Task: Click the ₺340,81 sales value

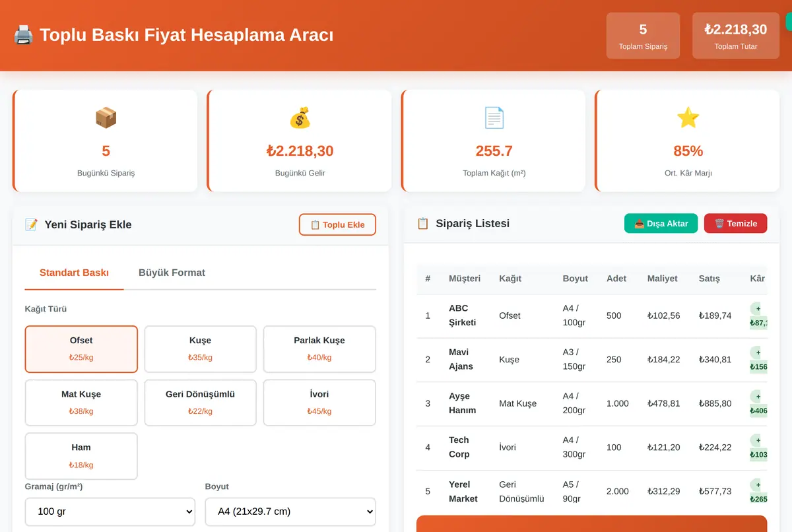Action: [715, 360]
